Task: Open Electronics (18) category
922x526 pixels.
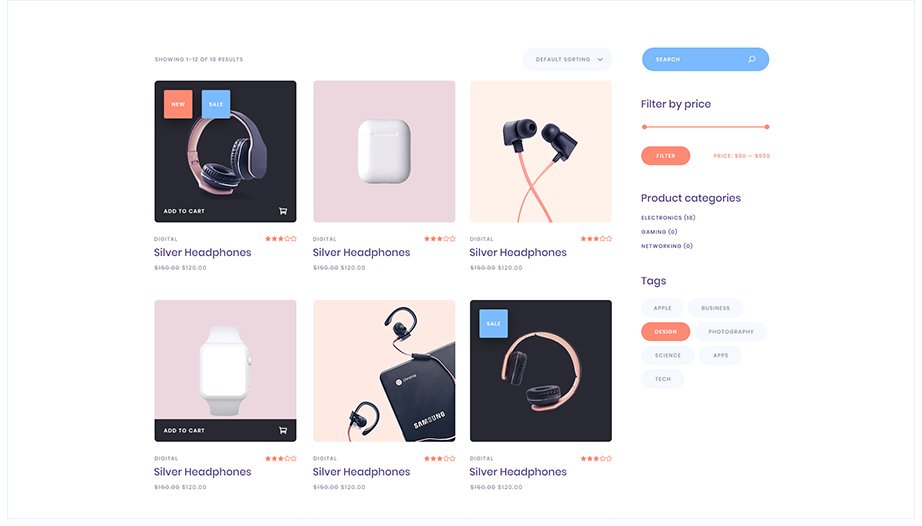Action: 668,217
